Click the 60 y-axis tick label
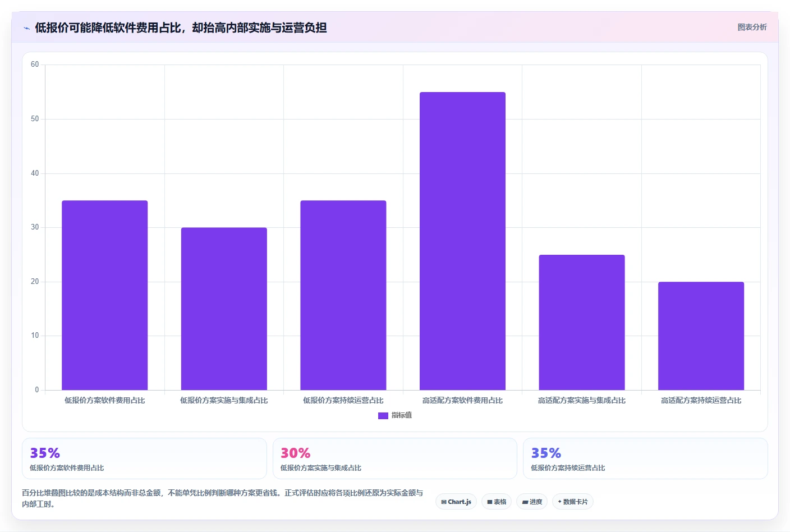 click(x=35, y=65)
